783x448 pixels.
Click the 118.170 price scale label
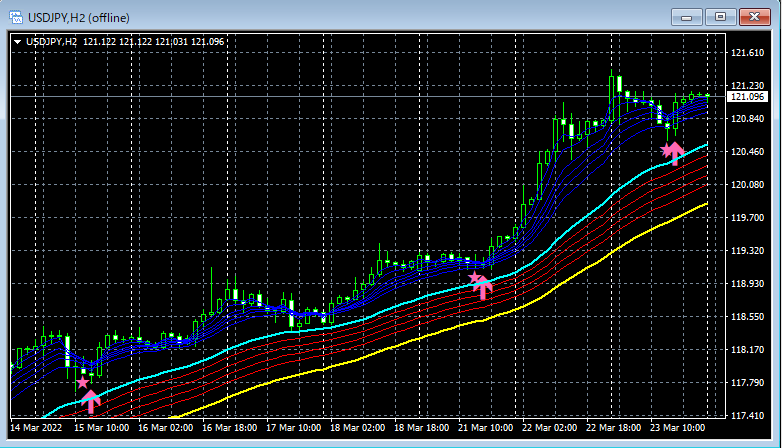748,350
